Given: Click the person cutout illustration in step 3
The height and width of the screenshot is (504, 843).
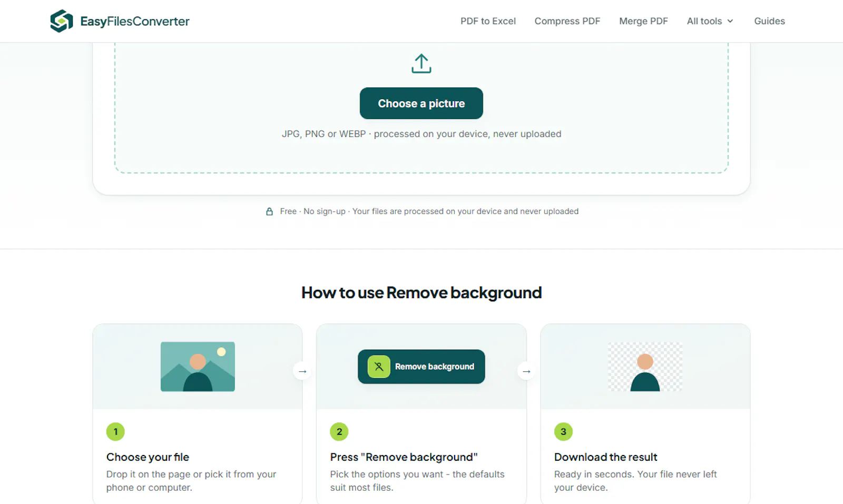Looking at the screenshot, I should [645, 367].
